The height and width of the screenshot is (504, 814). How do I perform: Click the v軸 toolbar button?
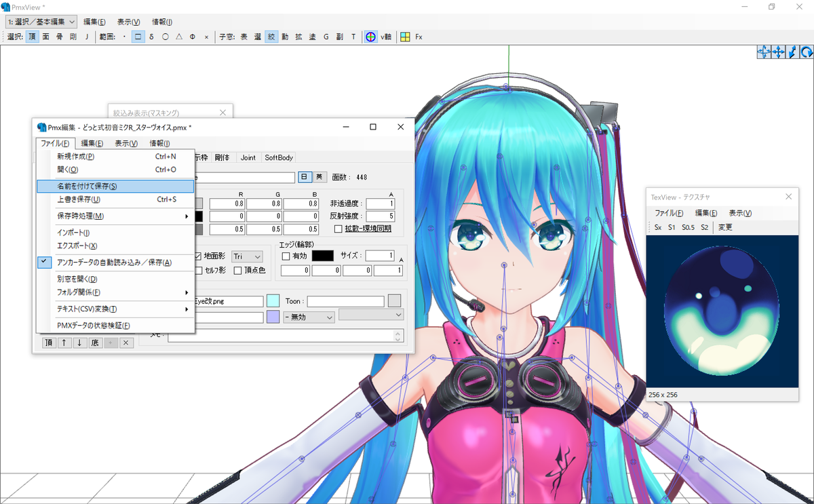pyautogui.click(x=386, y=37)
